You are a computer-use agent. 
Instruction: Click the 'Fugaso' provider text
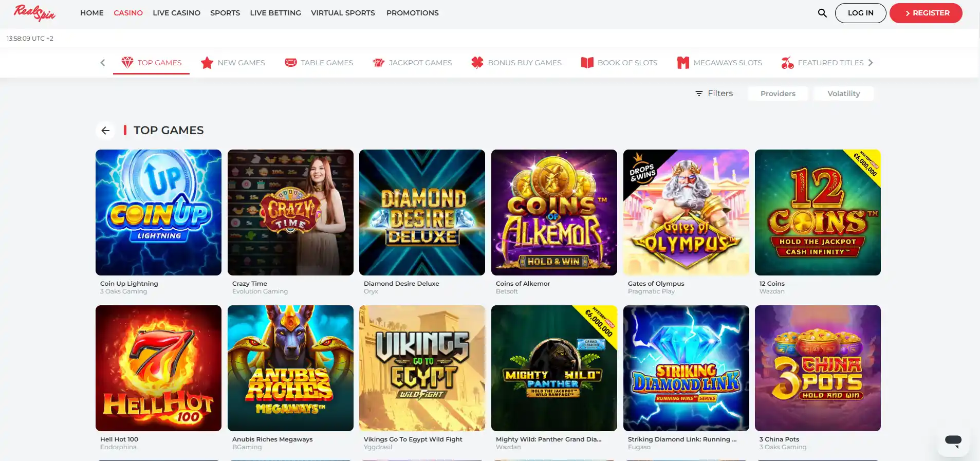[x=639, y=447]
